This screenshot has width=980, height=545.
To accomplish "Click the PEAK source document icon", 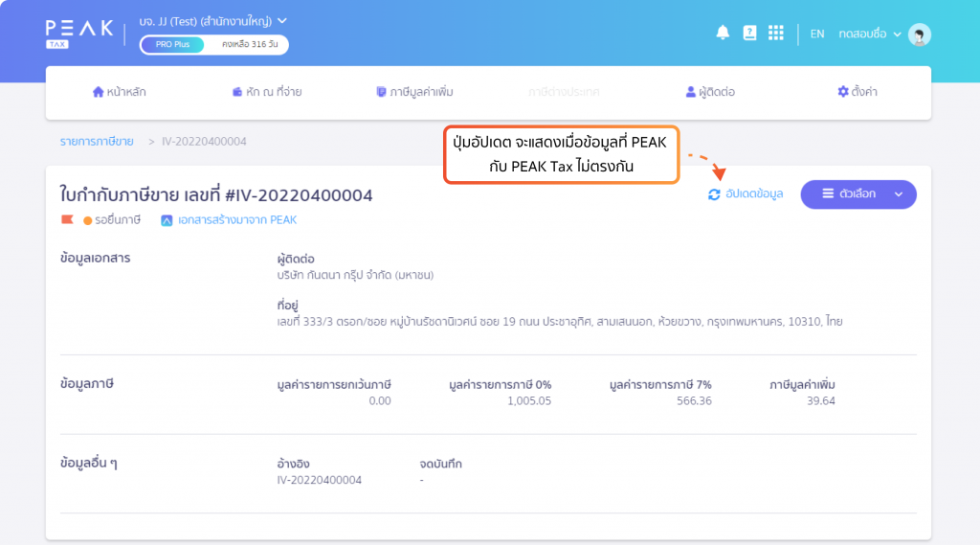I will [x=167, y=220].
